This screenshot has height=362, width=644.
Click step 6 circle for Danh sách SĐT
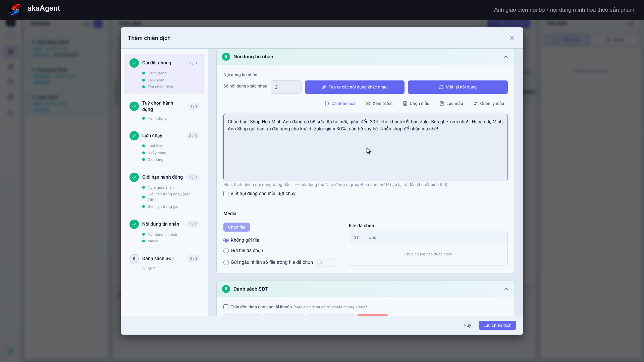(x=134, y=259)
